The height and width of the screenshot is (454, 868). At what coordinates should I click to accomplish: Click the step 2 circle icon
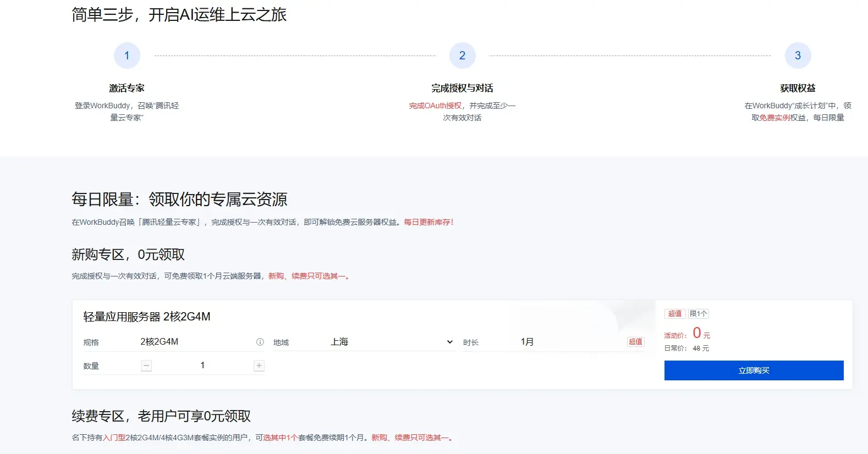[x=463, y=56]
